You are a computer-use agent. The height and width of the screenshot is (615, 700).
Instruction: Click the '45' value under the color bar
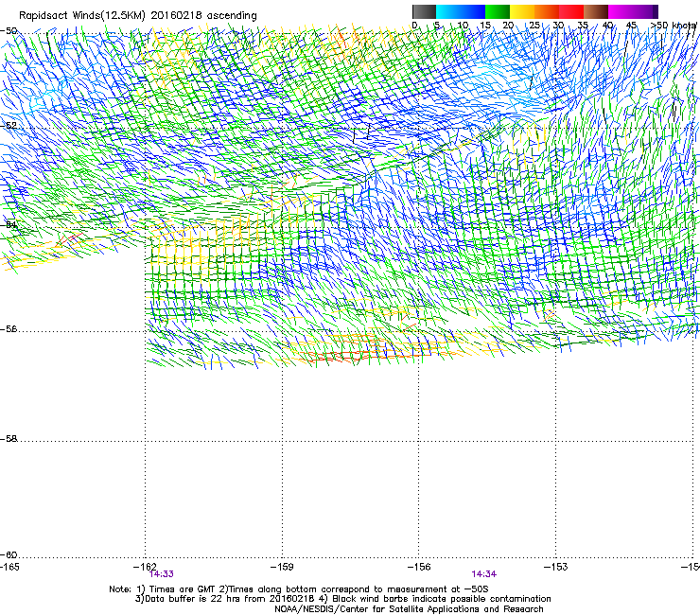[x=631, y=26]
